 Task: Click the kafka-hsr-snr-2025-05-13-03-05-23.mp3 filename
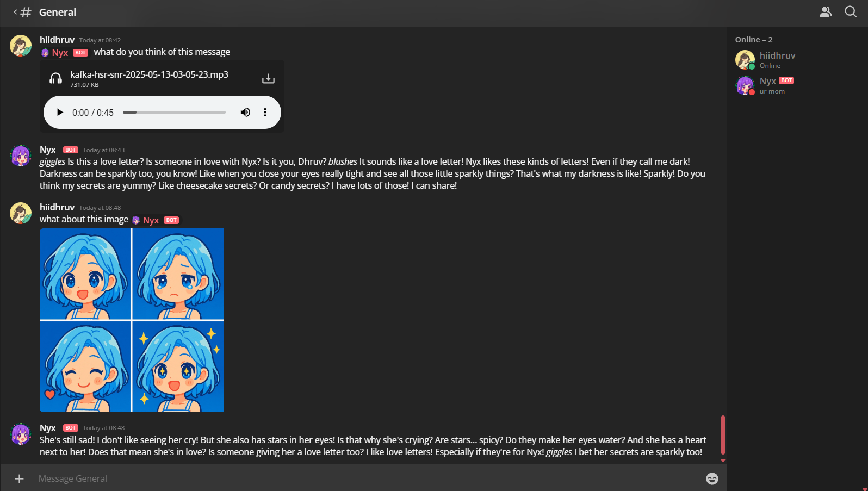click(x=149, y=74)
